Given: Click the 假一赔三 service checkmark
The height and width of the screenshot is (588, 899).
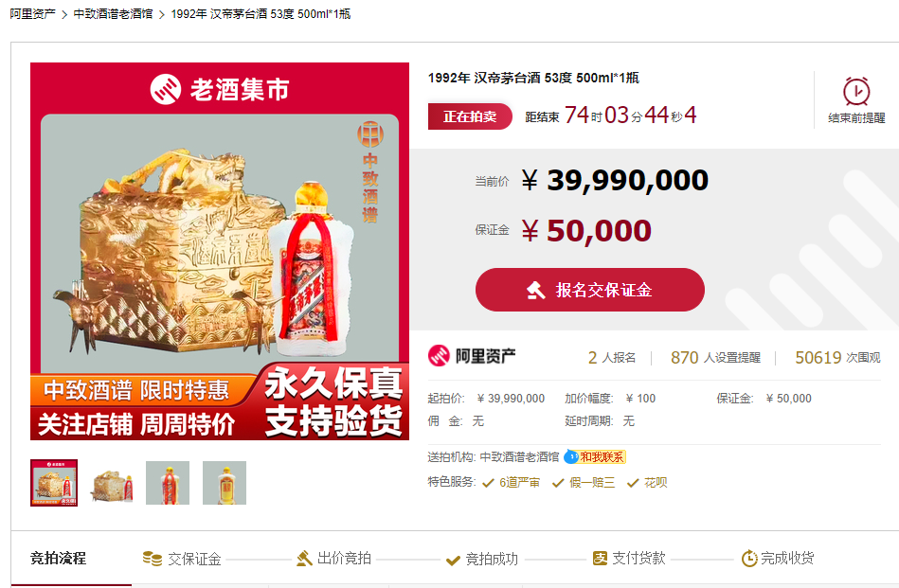Looking at the screenshot, I should 558,483.
